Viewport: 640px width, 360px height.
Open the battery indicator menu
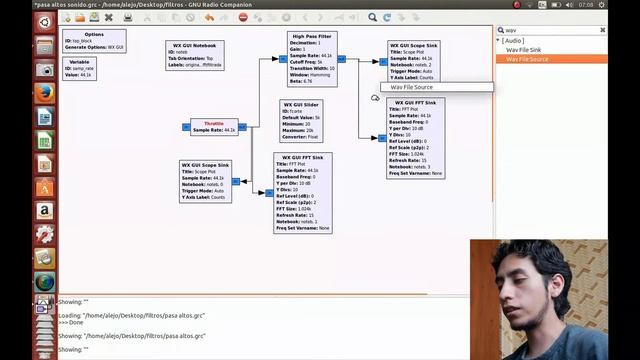[x=556, y=5]
